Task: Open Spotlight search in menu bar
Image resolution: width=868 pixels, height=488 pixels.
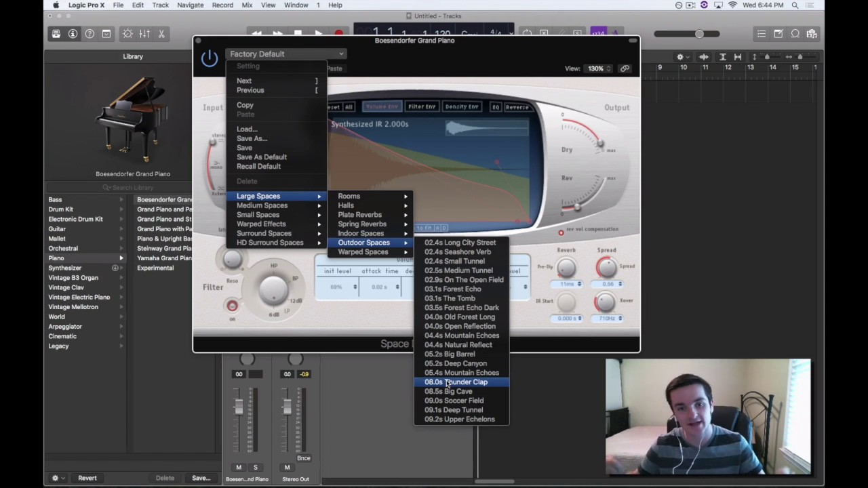Action: (795, 5)
